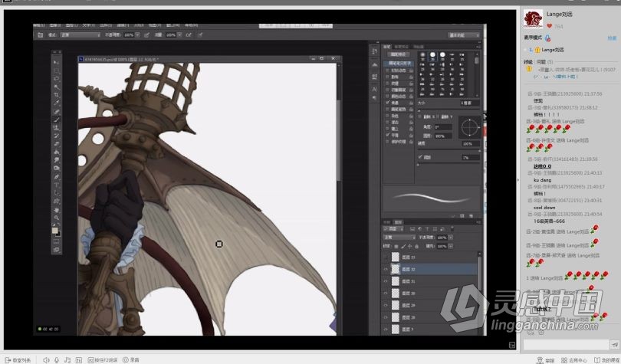Click the brush size slider track
The width and height of the screenshot is (621, 364).
point(449,110)
